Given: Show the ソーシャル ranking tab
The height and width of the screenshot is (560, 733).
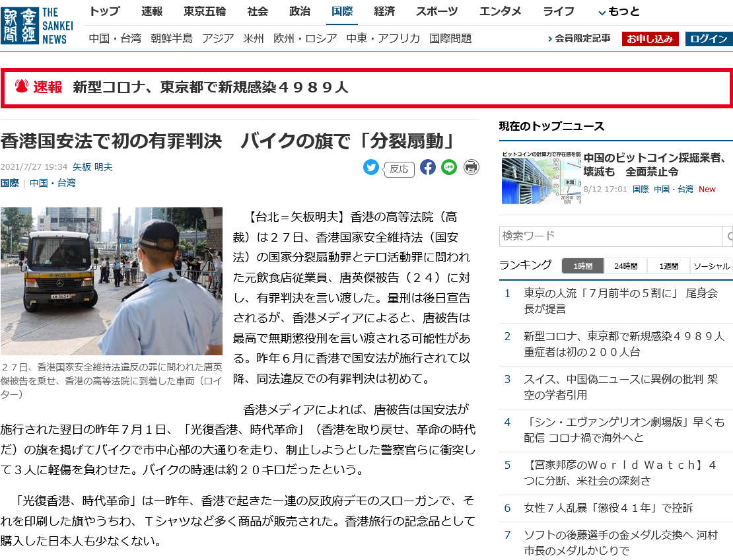Looking at the screenshot, I should click(712, 266).
